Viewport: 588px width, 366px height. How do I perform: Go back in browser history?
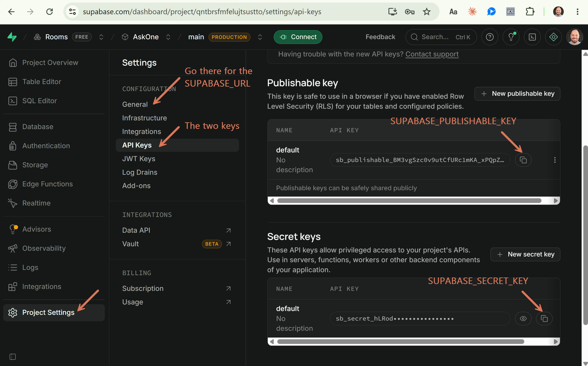point(11,12)
